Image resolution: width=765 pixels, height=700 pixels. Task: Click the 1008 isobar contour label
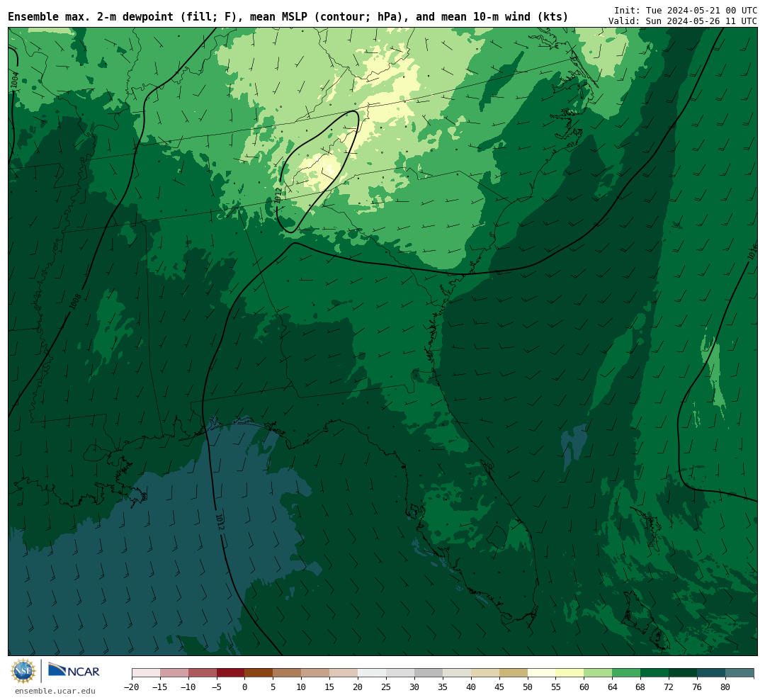[x=74, y=301]
